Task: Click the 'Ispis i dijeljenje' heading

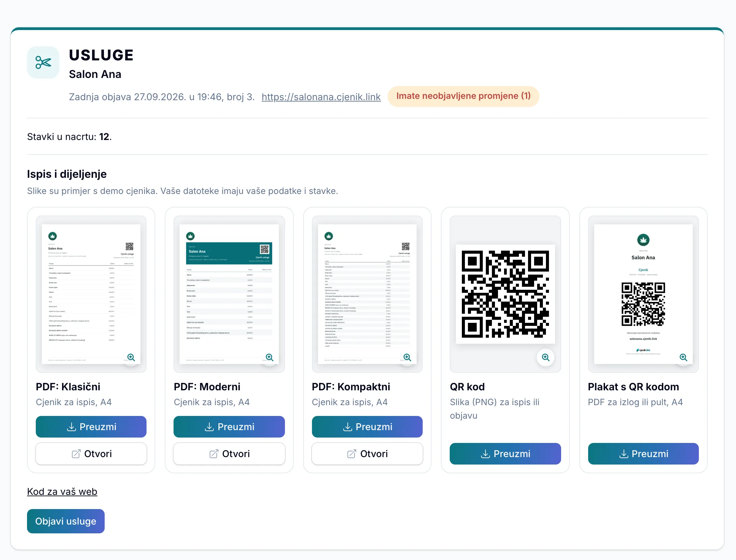Action: (67, 174)
